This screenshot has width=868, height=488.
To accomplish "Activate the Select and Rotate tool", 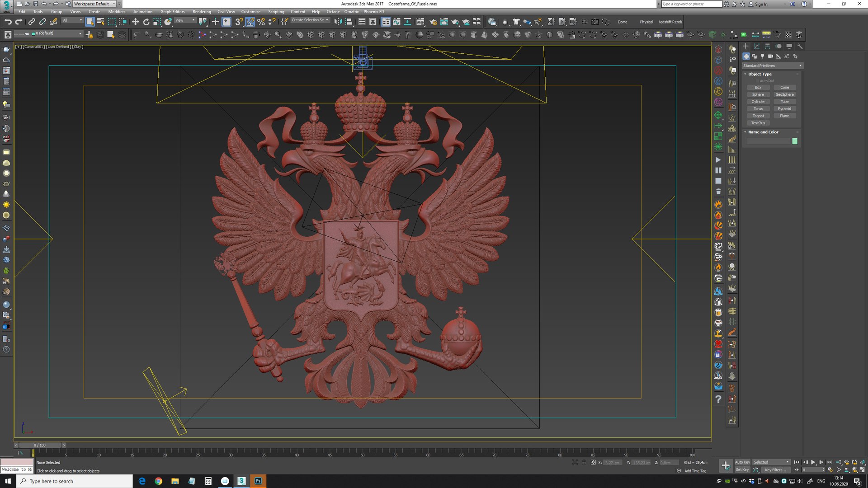I will 146,22.
